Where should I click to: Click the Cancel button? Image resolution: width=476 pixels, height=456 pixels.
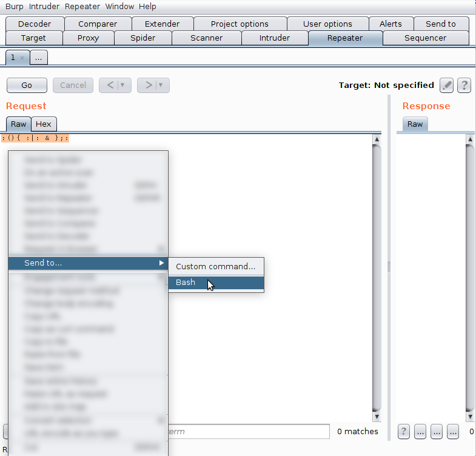point(73,85)
